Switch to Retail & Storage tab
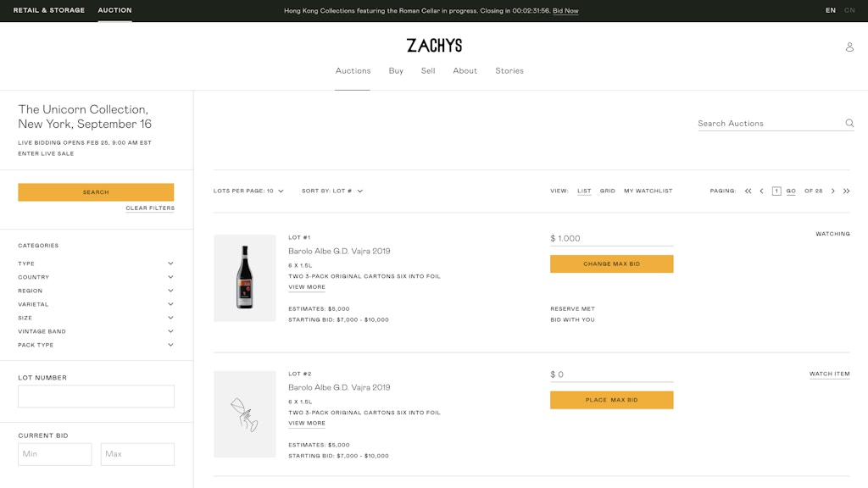 pos(48,10)
